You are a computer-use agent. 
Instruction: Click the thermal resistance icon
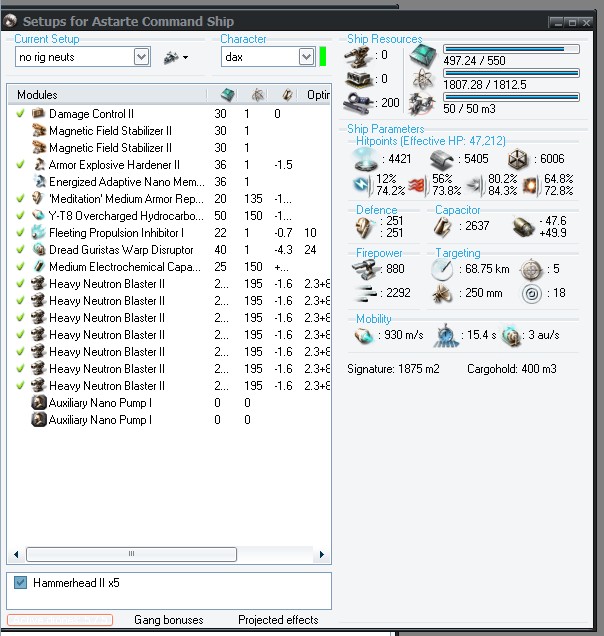point(418,185)
